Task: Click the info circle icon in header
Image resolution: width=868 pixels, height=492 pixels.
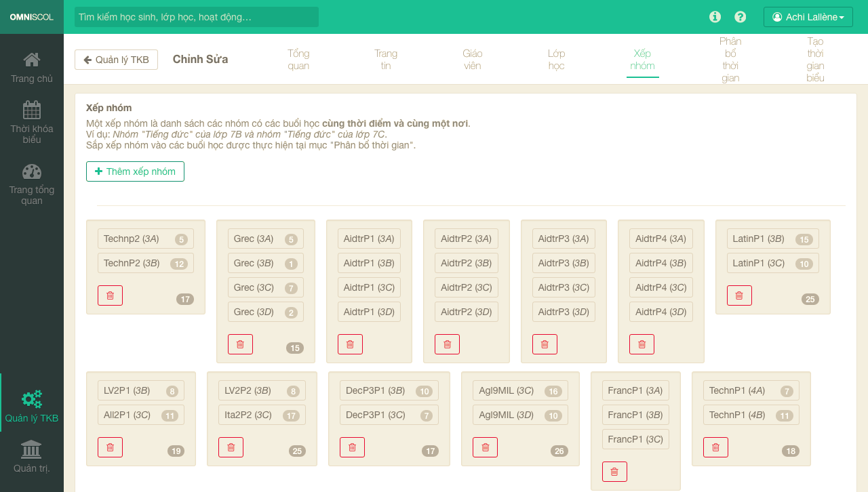Action: click(715, 17)
